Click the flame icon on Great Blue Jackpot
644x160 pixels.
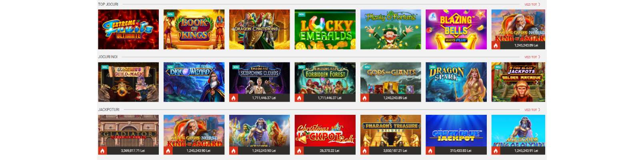pos(430,151)
